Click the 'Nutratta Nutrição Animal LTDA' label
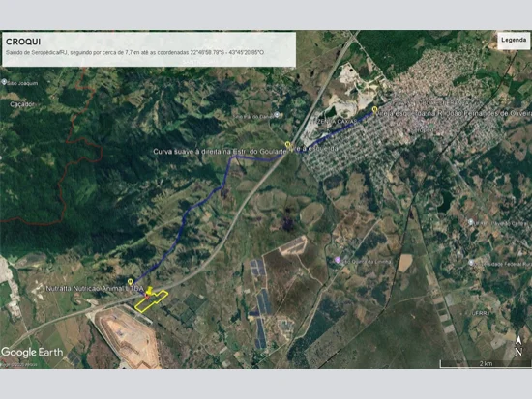Image resolution: width=532 pixels, height=399 pixels. (x=95, y=289)
